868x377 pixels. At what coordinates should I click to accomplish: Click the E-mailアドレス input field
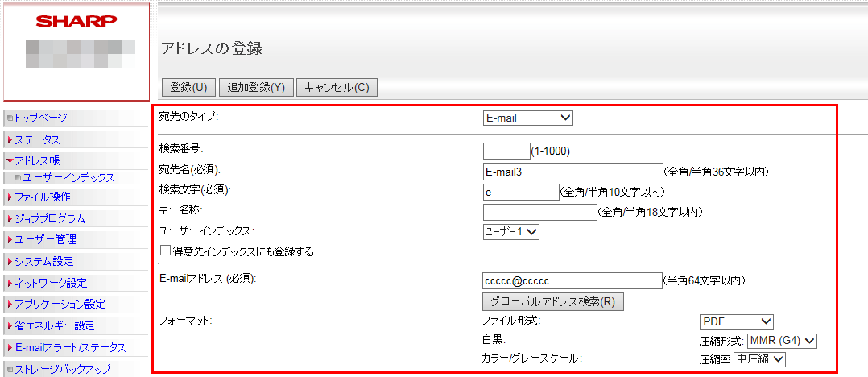pyautogui.click(x=572, y=280)
